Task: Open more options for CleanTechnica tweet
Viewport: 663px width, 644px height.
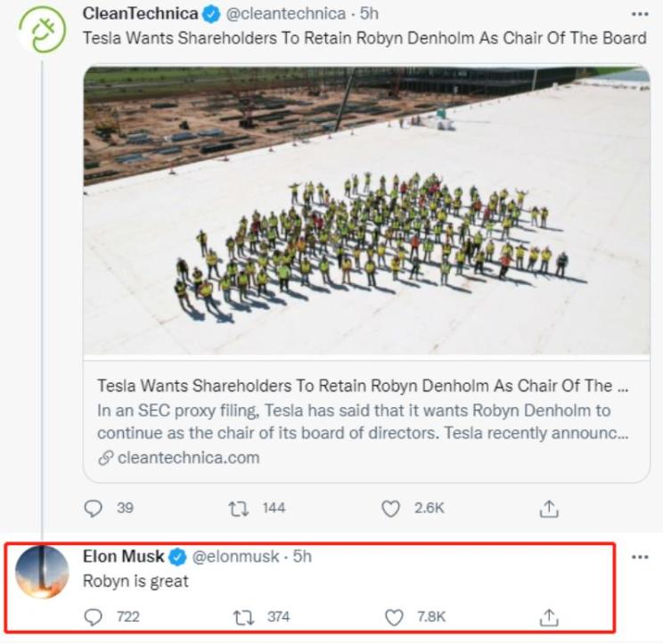Action: 640,14
